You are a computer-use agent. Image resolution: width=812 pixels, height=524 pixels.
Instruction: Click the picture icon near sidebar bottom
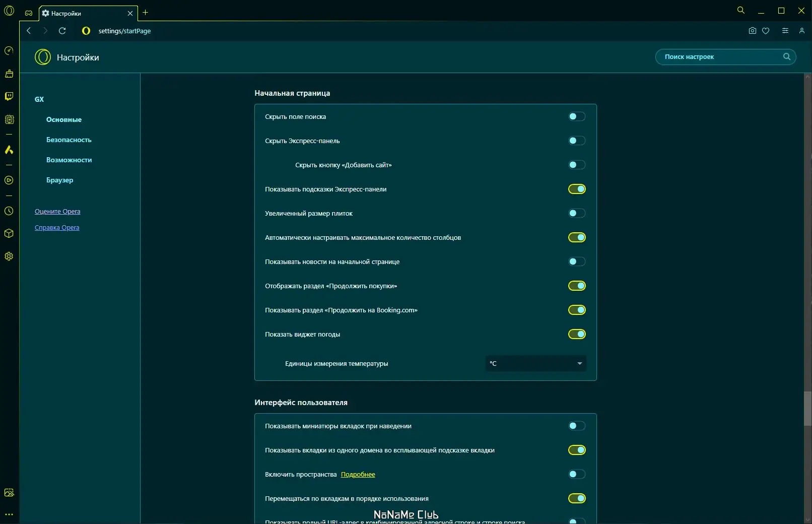[x=9, y=492]
